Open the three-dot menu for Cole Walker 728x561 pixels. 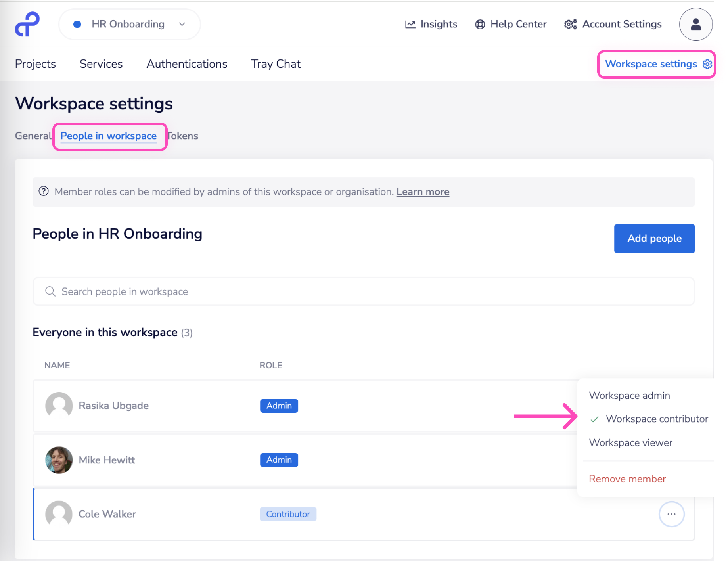[x=671, y=514]
